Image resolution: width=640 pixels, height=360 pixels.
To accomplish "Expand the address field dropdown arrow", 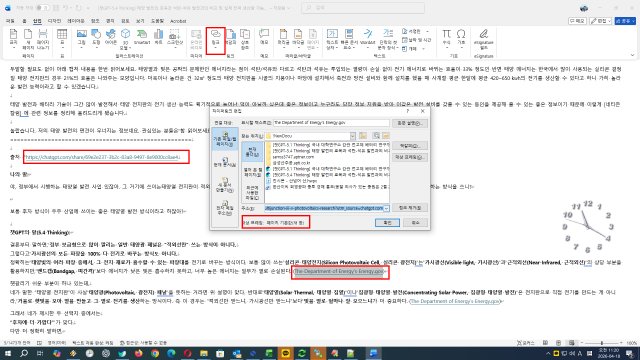I will click(386, 208).
